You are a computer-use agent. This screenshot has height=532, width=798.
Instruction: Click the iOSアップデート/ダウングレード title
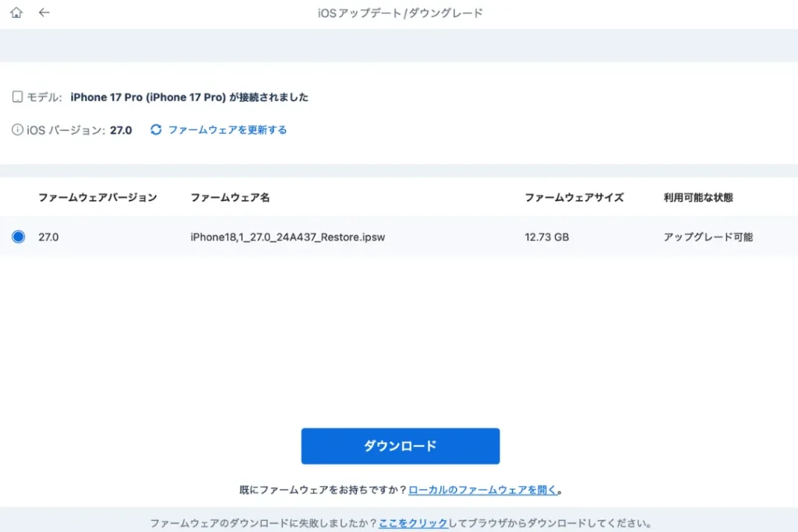tap(400, 12)
